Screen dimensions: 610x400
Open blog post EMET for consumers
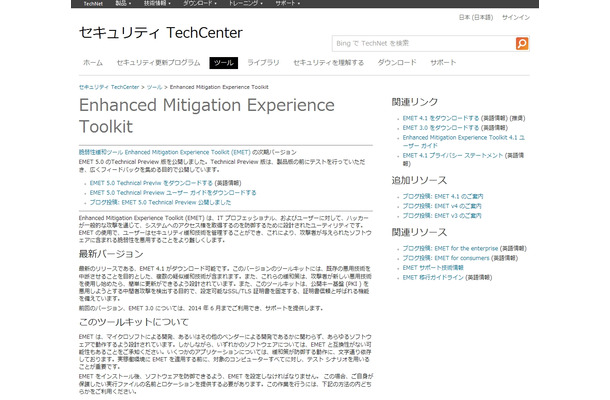446,258
